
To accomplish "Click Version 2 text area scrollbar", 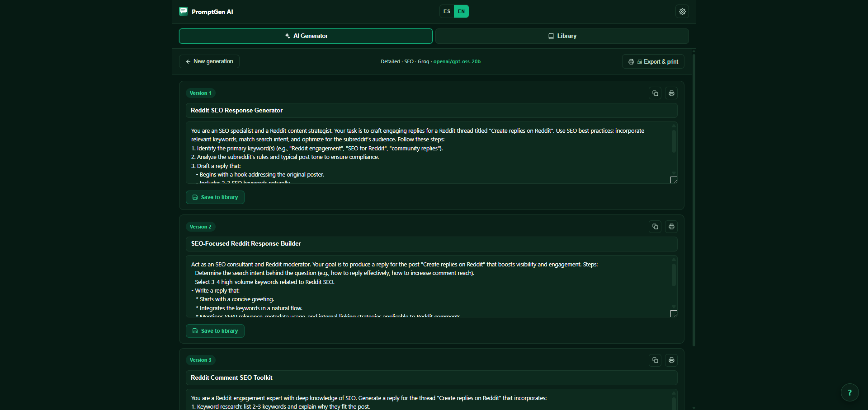I will click(x=674, y=275).
